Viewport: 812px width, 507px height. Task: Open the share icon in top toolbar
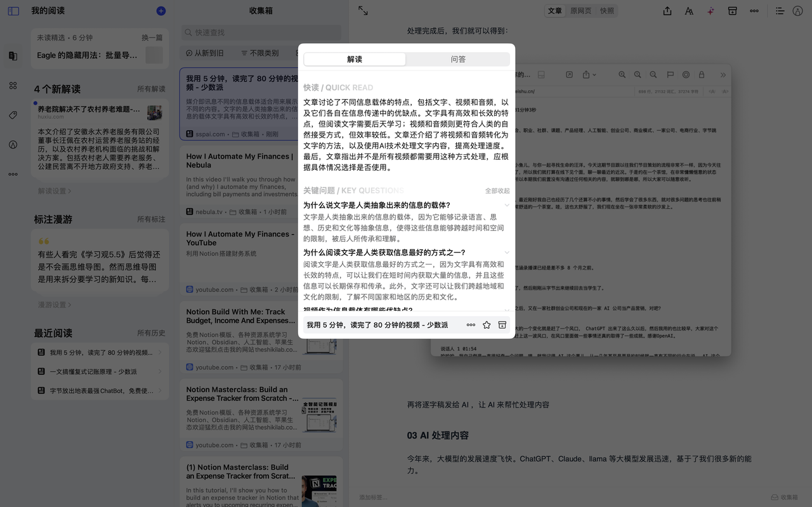pos(667,11)
